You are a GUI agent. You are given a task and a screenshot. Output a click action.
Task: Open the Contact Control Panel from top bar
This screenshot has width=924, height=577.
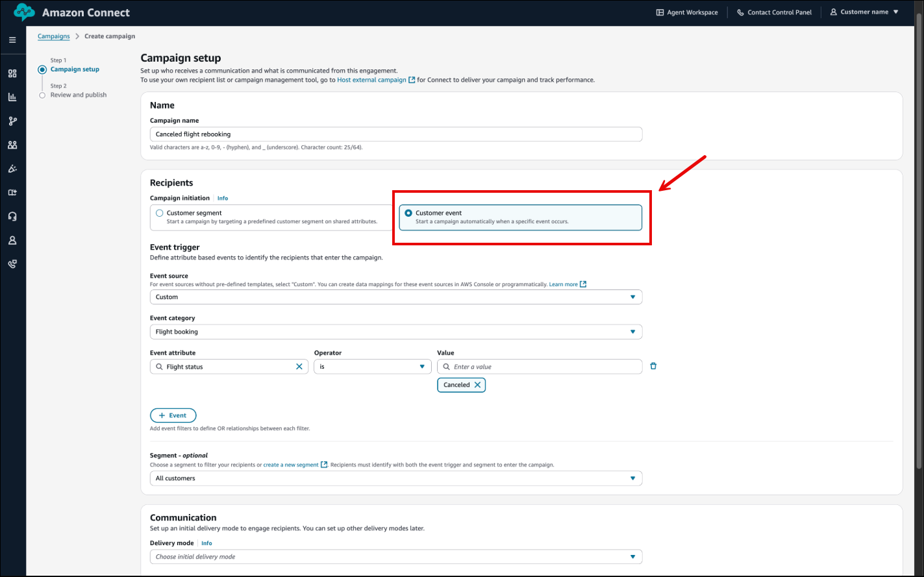(x=774, y=12)
